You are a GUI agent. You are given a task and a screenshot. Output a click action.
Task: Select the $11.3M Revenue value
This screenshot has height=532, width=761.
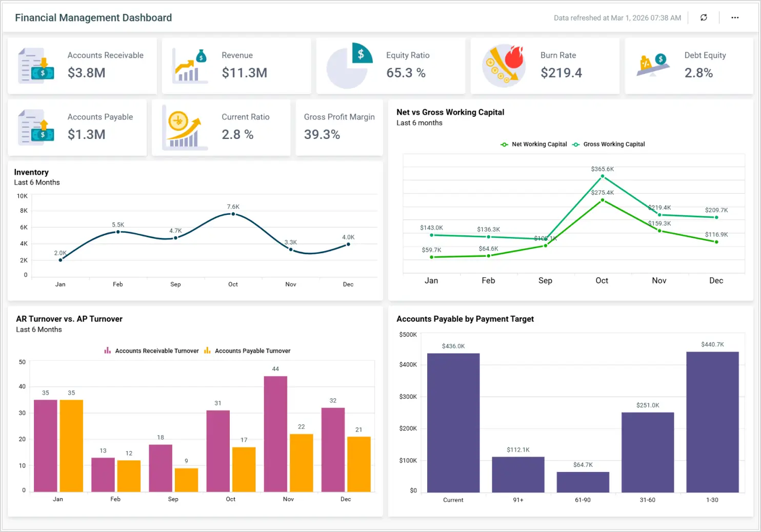245,73
